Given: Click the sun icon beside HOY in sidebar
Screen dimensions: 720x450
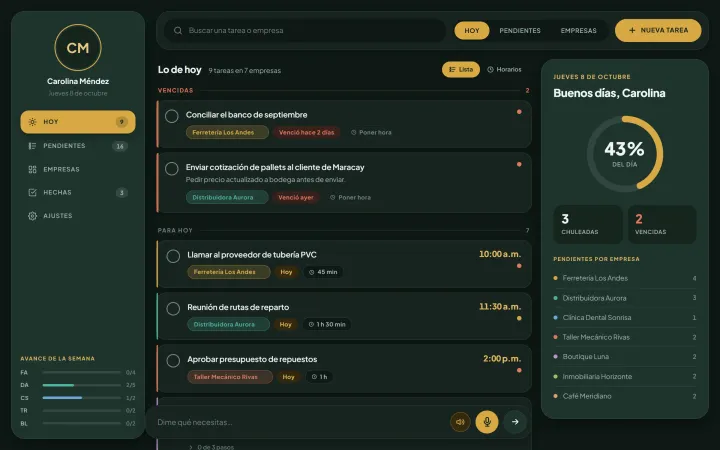Looking at the screenshot, I should pyautogui.click(x=32, y=122).
